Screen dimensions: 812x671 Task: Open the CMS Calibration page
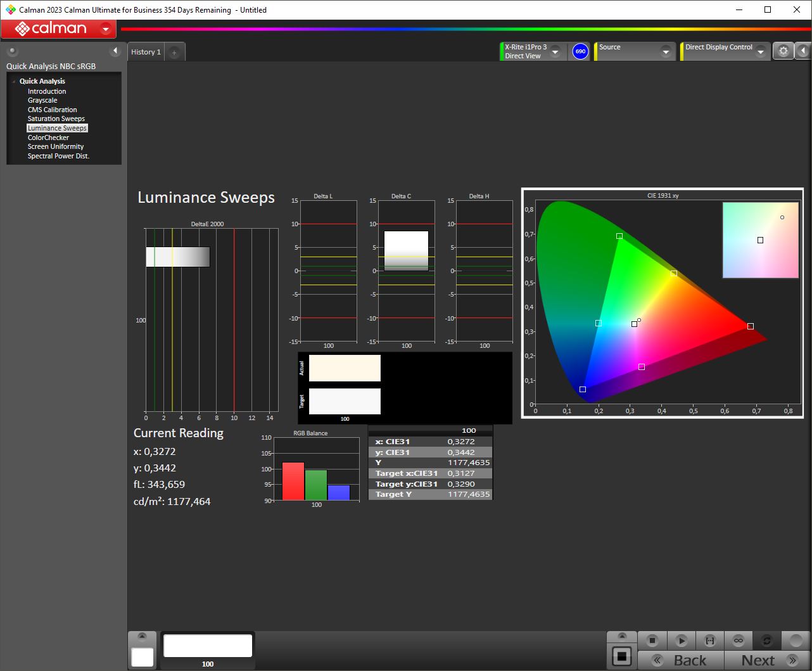pos(52,110)
